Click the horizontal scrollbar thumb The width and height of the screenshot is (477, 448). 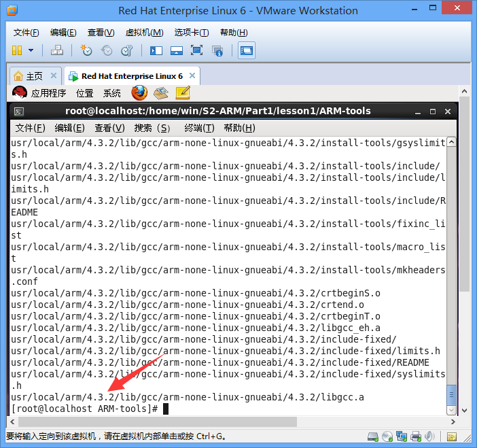tap(158, 421)
